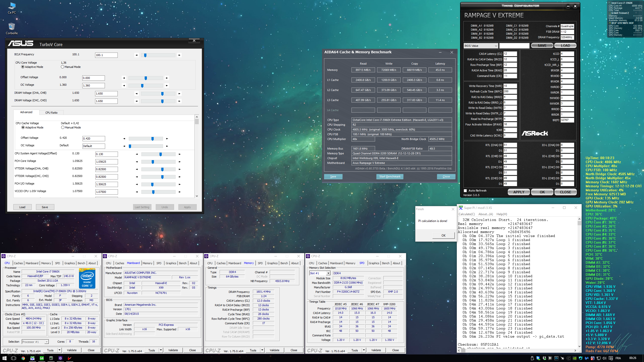Open the TeamViewer tray icon
This screenshot has height=362, width=644.
(538, 358)
